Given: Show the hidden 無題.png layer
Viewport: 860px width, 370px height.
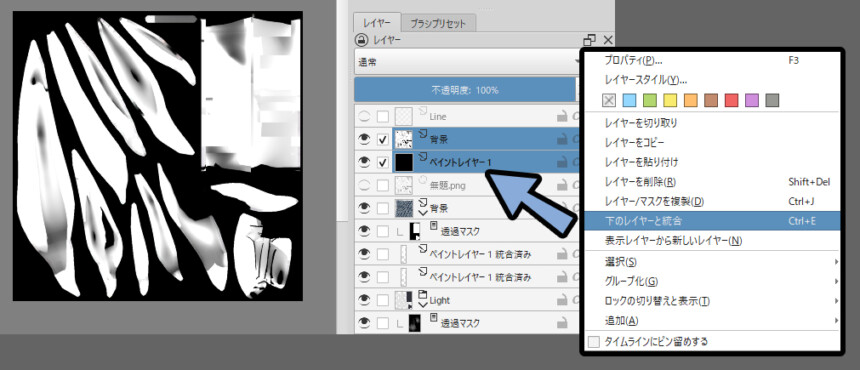Looking at the screenshot, I should coord(363,186).
